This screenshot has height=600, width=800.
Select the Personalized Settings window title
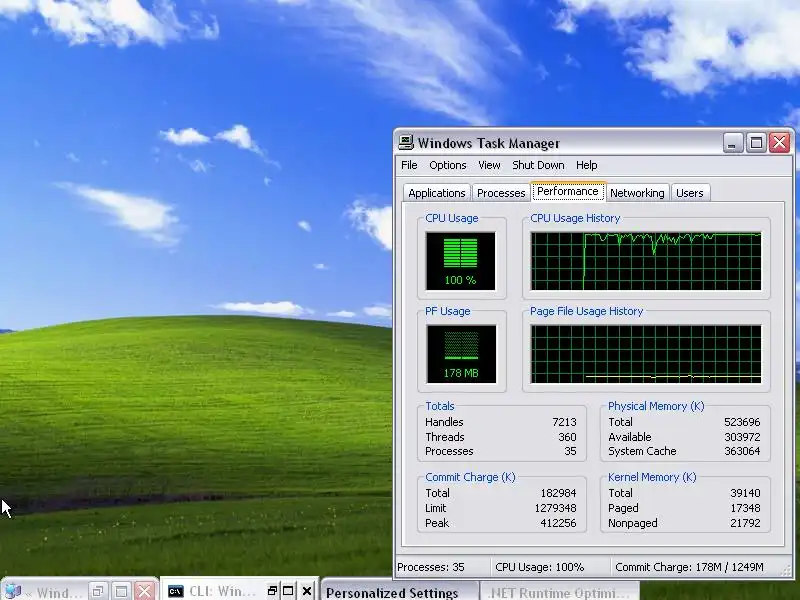392,593
